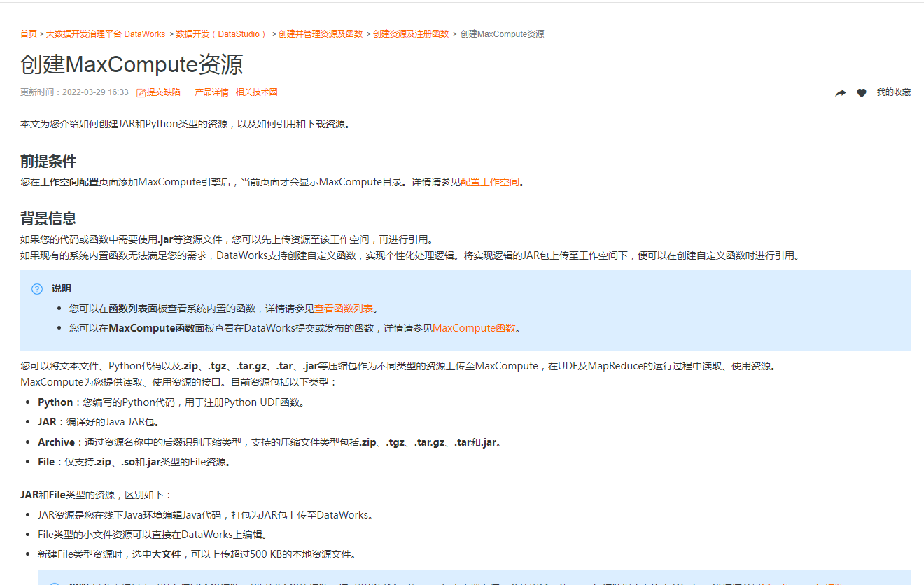This screenshot has height=585, width=924.
Task: Click the line JAR和File类型的资源，区别如下
Action: pyautogui.click(x=96, y=495)
